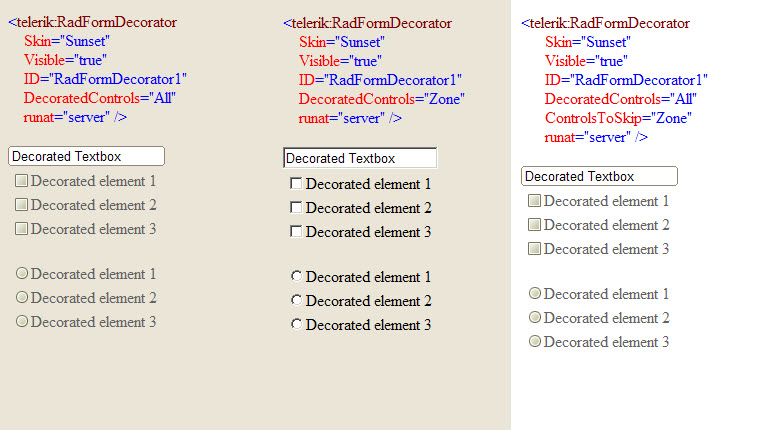This screenshot has width=768, height=430.
Task: Select 'Decorated element 1' radio in left column
Action: [x=22, y=273]
